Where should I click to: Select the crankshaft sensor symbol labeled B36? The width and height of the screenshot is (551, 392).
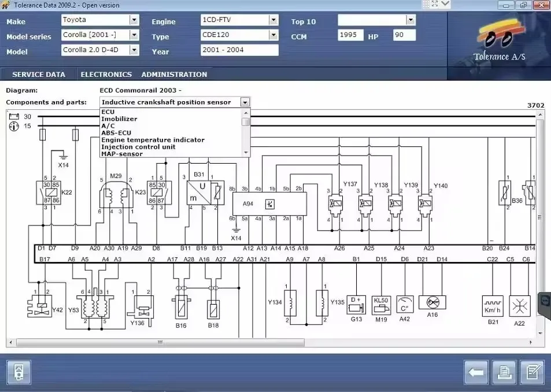tap(505, 195)
